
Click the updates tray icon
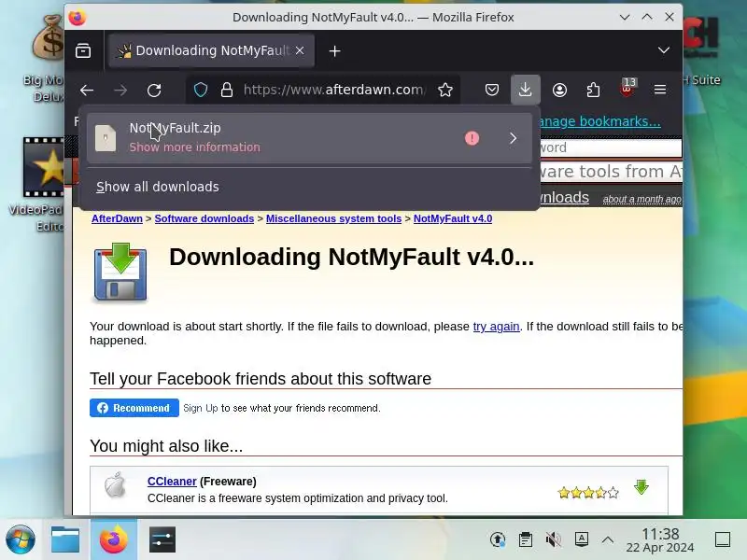click(x=498, y=539)
